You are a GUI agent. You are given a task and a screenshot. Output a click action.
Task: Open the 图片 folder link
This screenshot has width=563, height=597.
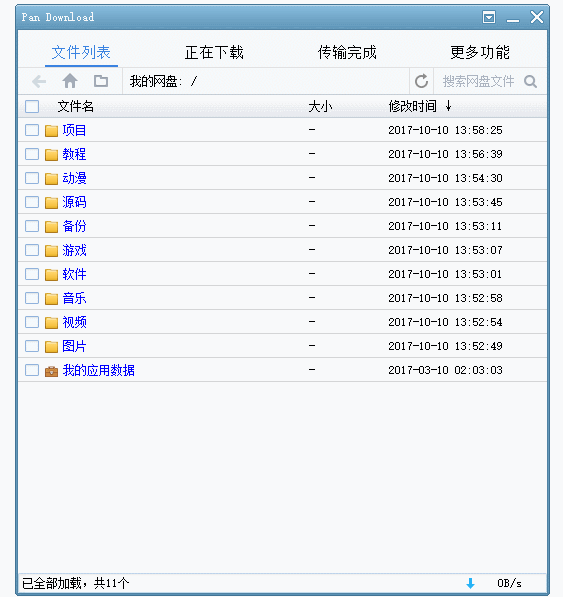(x=74, y=346)
